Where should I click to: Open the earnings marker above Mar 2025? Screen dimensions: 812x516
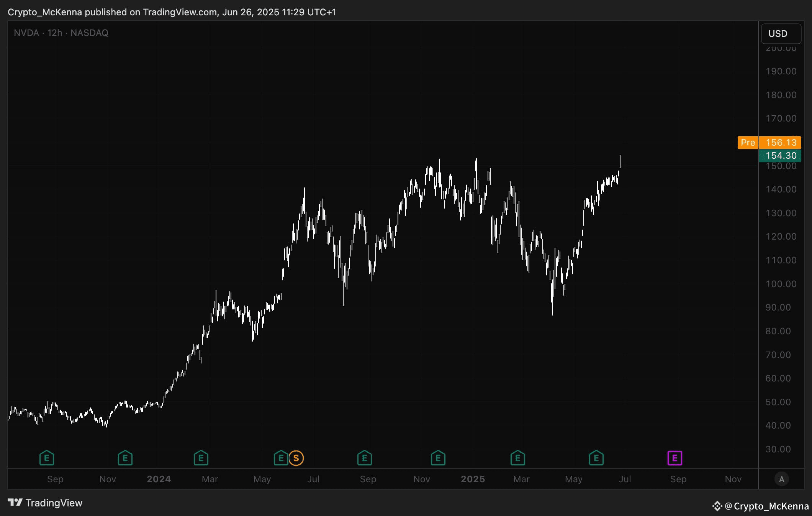518,458
